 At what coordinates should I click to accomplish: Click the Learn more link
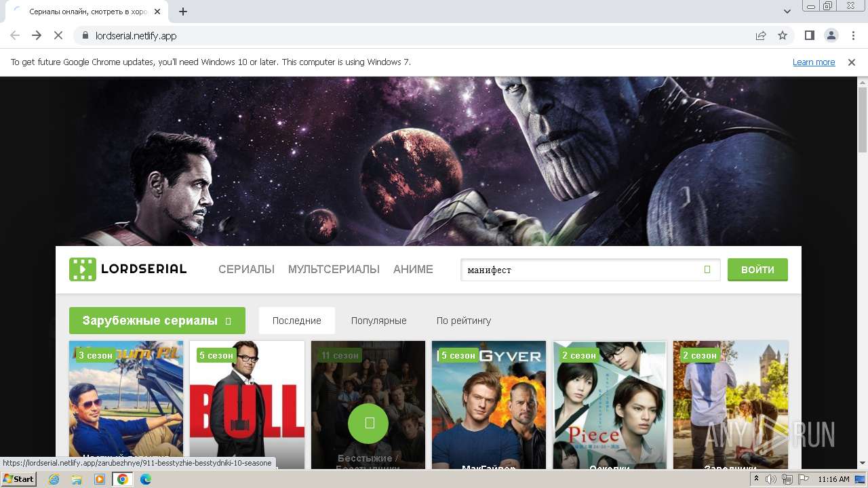coord(814,62)
